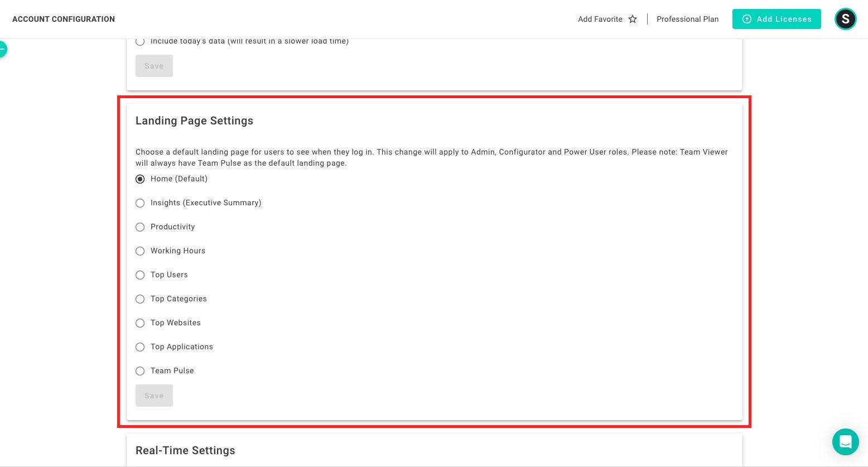Click the Add Favorite text
Image resolution: width=868 pixels, height=467 pixels.
[x=600, y=19]
